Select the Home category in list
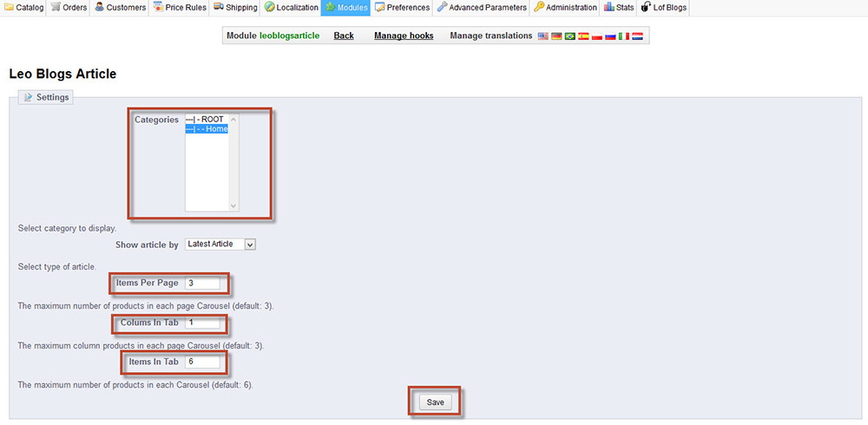 tap(207, 129)
